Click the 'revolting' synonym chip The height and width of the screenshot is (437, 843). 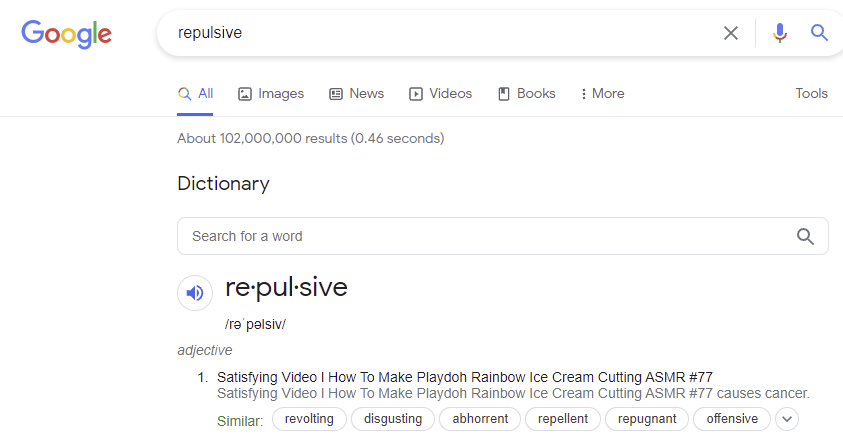pos(309,419)
